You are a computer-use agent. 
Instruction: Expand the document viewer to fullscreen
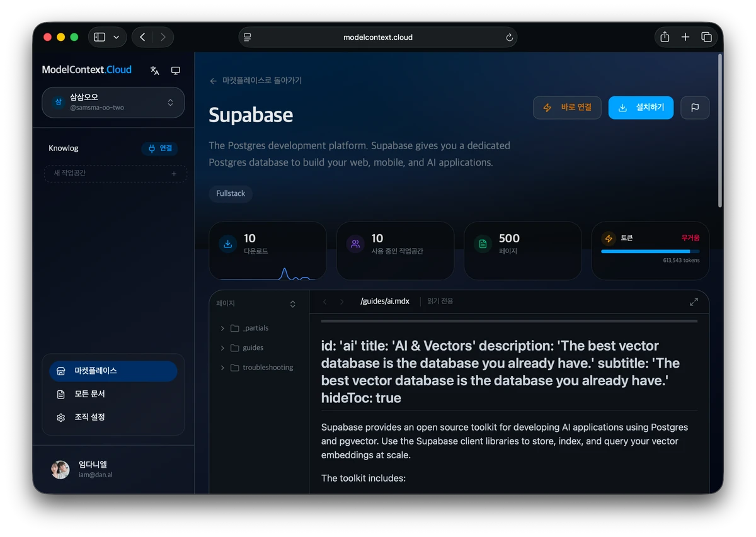(694, 302)
